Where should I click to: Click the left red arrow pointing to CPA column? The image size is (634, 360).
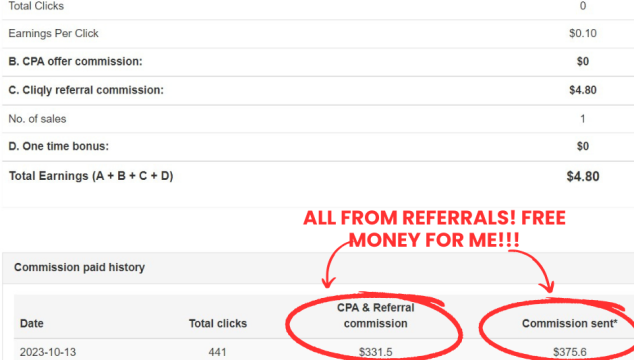point(334,265)
